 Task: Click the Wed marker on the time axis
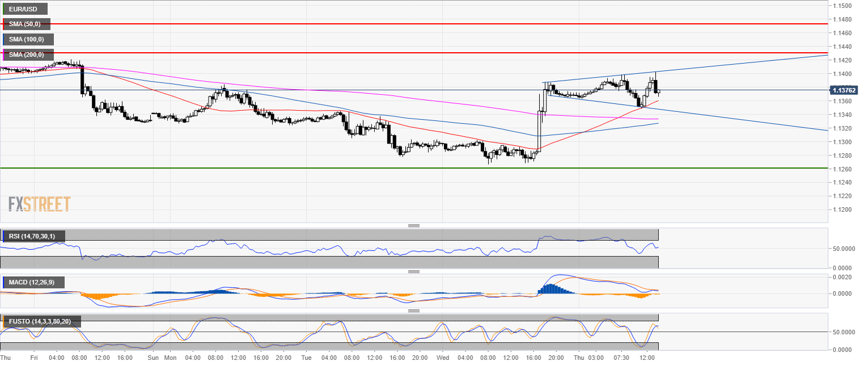point(443,358)
